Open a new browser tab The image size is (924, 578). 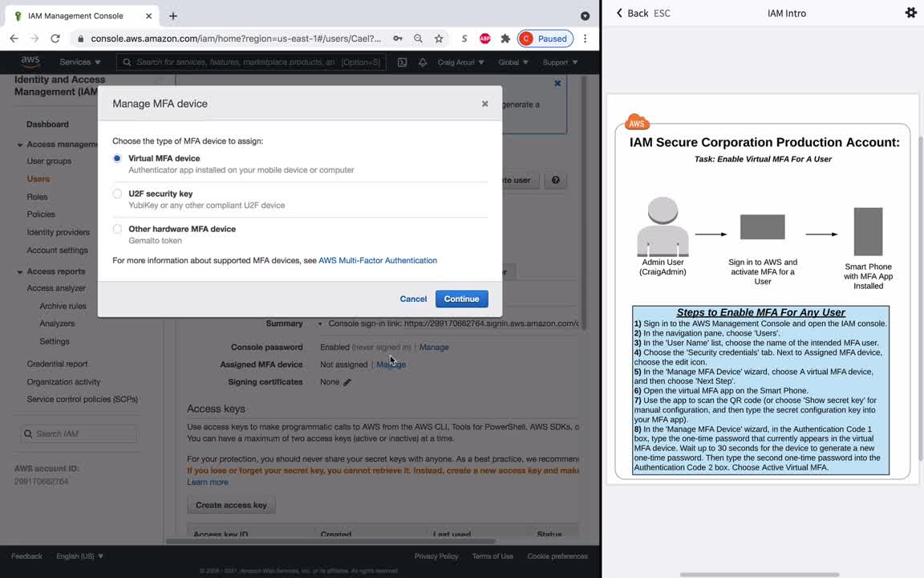(x=173, y=16)
